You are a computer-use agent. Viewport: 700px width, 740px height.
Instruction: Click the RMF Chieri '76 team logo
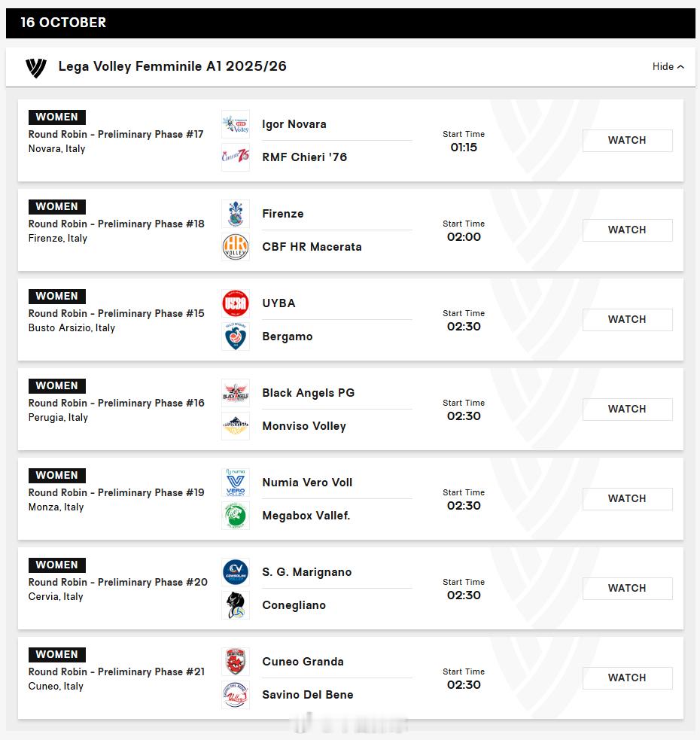[236, 157]
